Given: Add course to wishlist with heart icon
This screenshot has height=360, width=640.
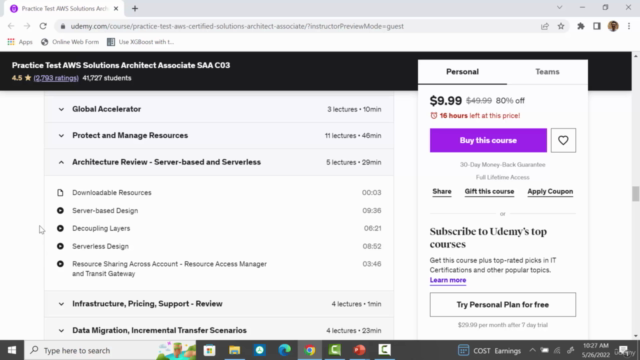Looking at the screenshot, I should (x=563, y=140).
